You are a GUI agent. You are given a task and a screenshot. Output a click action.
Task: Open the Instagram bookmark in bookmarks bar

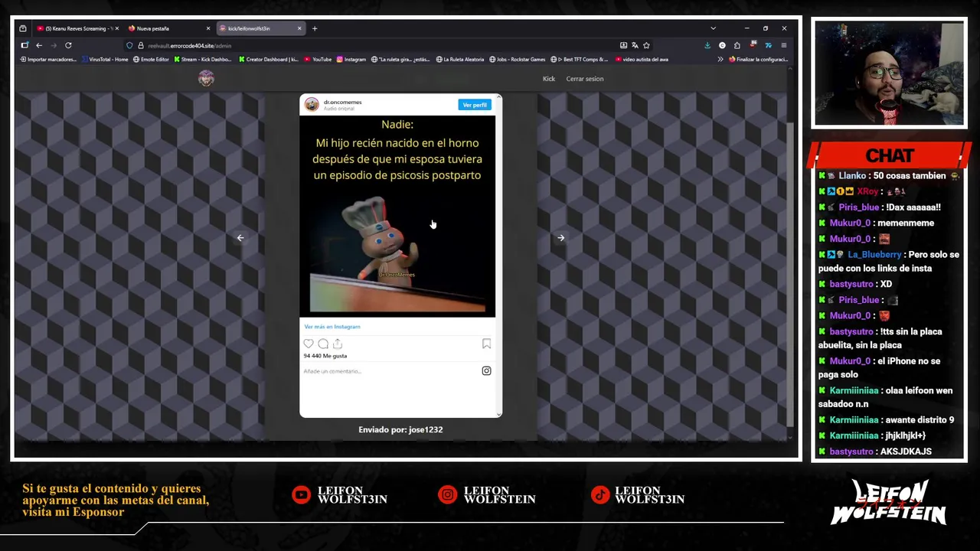coord(351,59)
